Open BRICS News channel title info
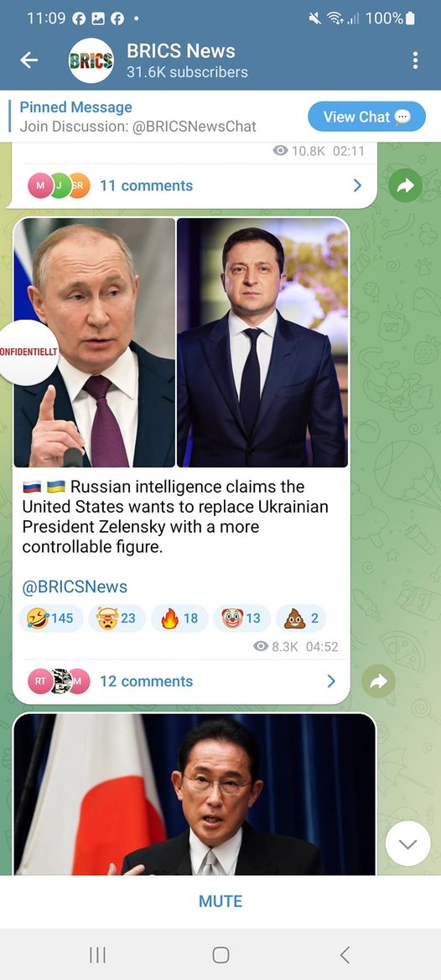The height and width of the screenshot is (980, 441). point(187,60)
